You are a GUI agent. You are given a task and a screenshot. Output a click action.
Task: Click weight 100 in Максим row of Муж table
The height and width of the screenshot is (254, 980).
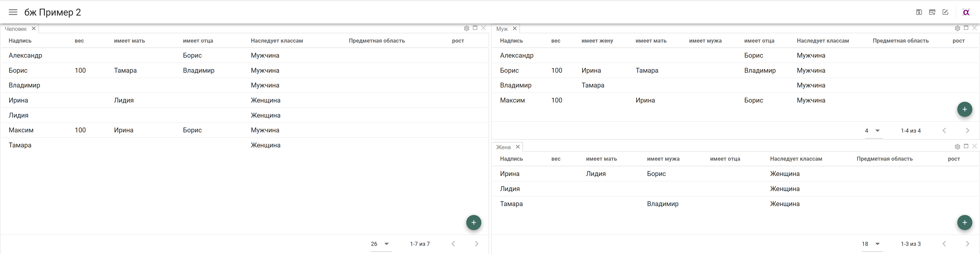point(557,100)
